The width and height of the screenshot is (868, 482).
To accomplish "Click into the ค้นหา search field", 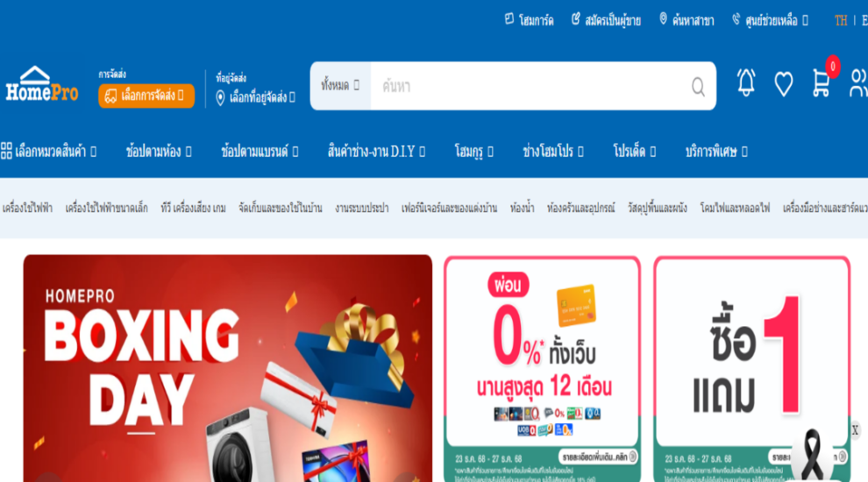I will click(529, 86).
